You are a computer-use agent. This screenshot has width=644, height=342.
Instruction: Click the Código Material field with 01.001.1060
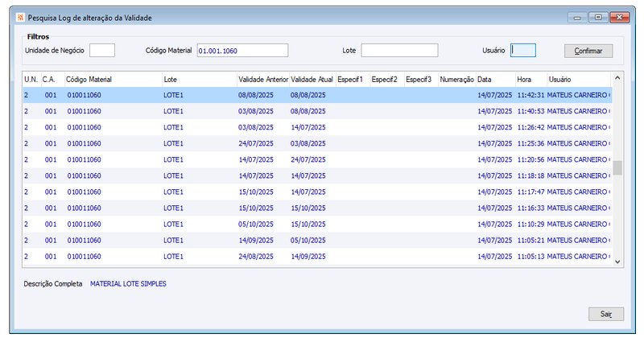tap(242, 51)
